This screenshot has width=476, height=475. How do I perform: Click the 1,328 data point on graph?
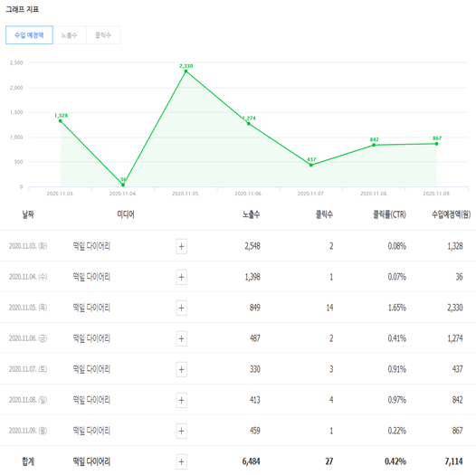[x=61, y=121]
